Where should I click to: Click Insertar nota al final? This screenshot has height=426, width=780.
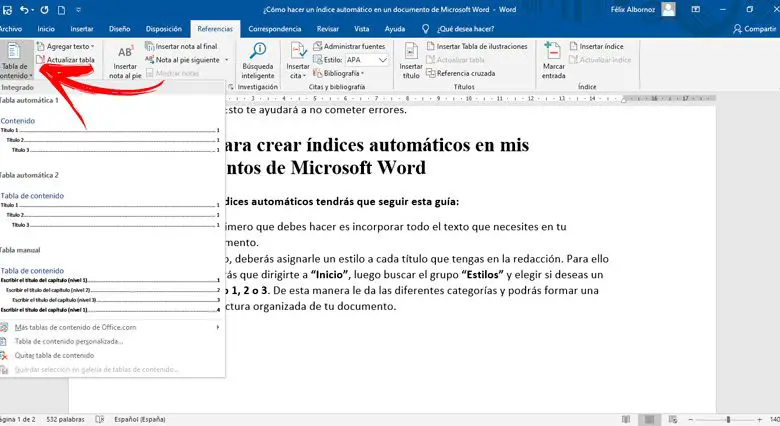(x=182, y=46)
